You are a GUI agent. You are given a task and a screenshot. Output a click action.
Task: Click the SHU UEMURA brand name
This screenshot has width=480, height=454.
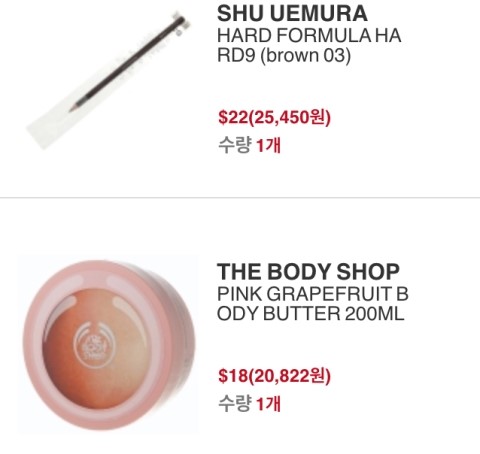coord(292,14)
